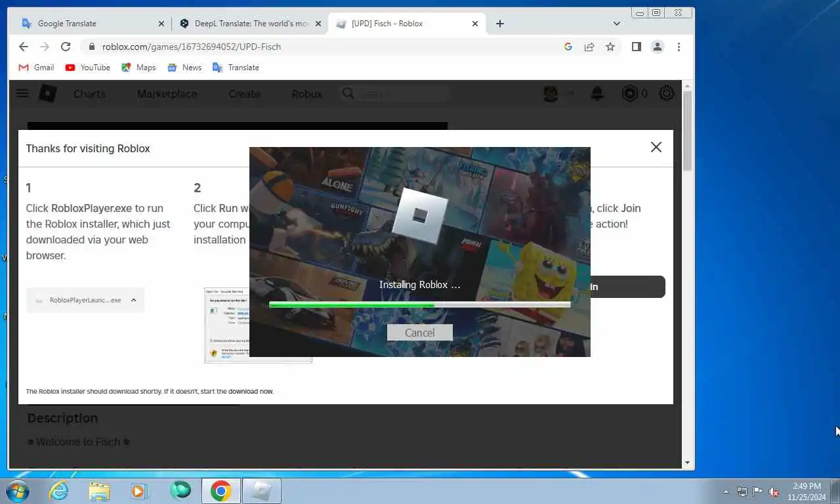
Task: Select the UPD Fisch Roblox tab
Action: [407, 24]
